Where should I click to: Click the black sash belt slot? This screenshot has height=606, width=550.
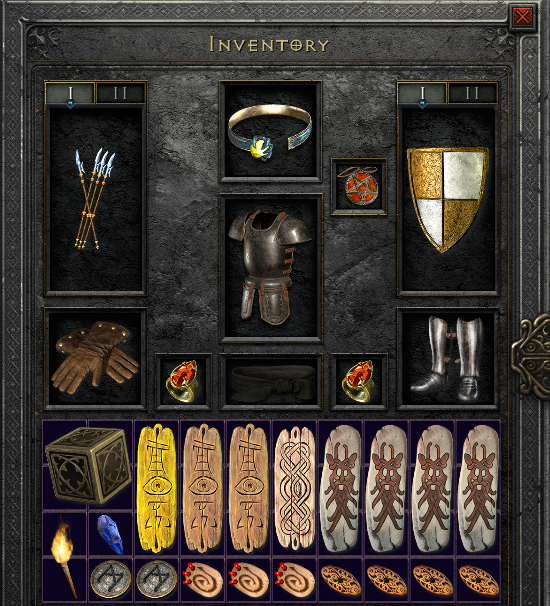(271, 381)
